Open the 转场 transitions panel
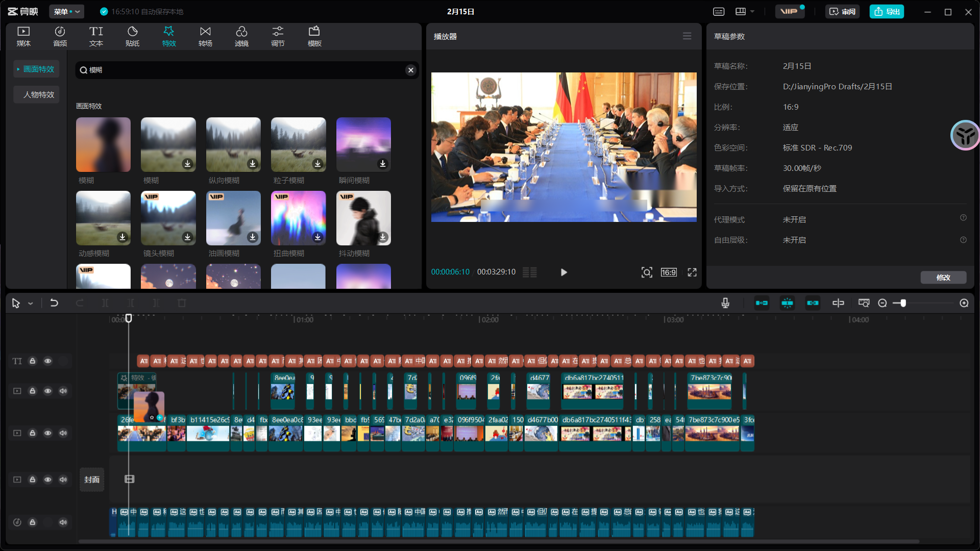The image size is (980, 551). click(x=205, y=36)
